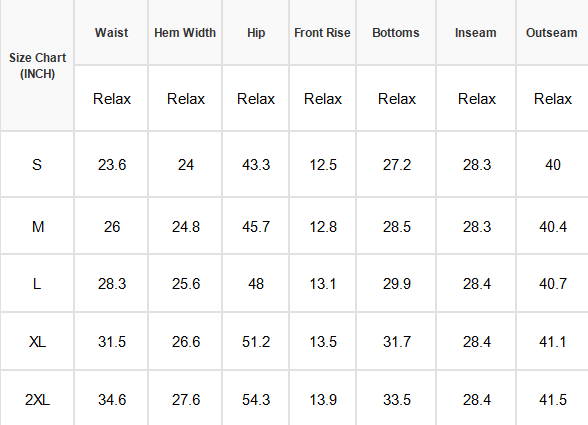Click the Bottoms column header
This screenshot has width=588, height=425.
(396, 33)
